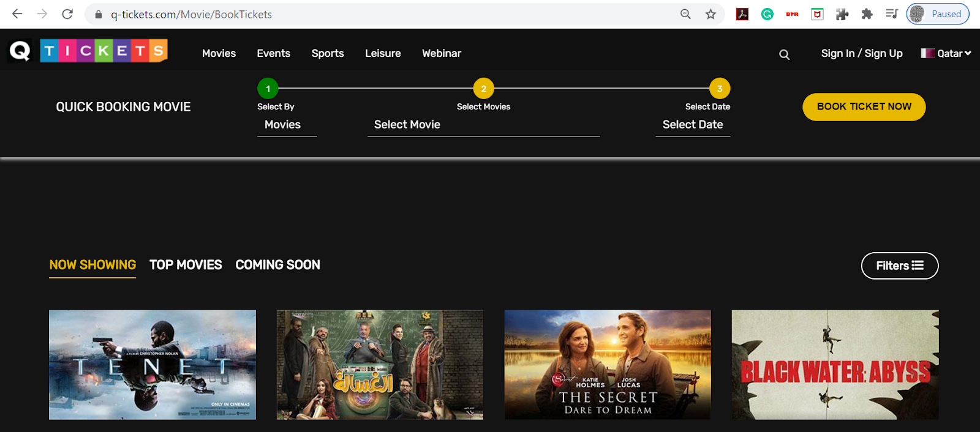Click the QUICK BOOKING MOVIE heading
The height and width of the screenshot is (432, 980).
point(123,107)
